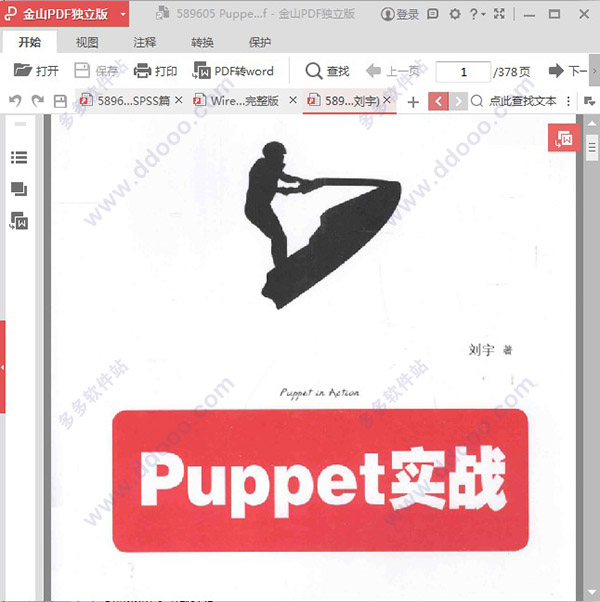Switch to the 开始 ribbon tab
This screenshot has height=602, width=600.
[30, 42]
